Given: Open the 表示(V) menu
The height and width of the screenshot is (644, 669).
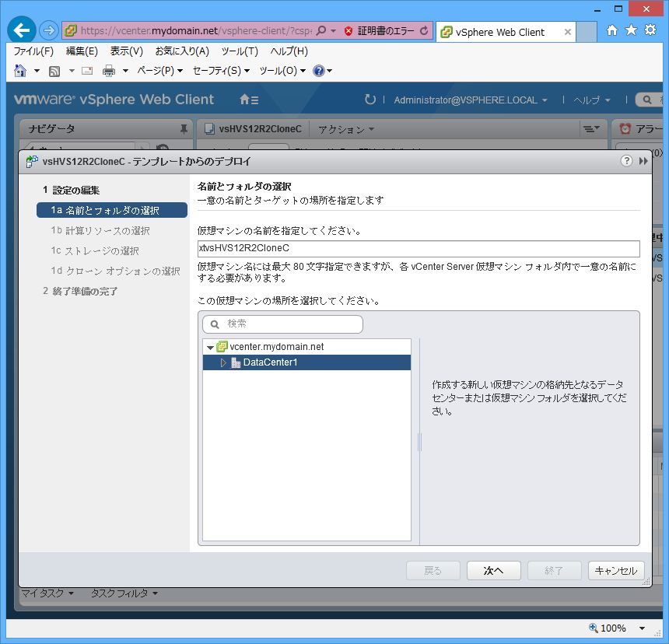Looking at the screenshot, I should click(126, 51).
